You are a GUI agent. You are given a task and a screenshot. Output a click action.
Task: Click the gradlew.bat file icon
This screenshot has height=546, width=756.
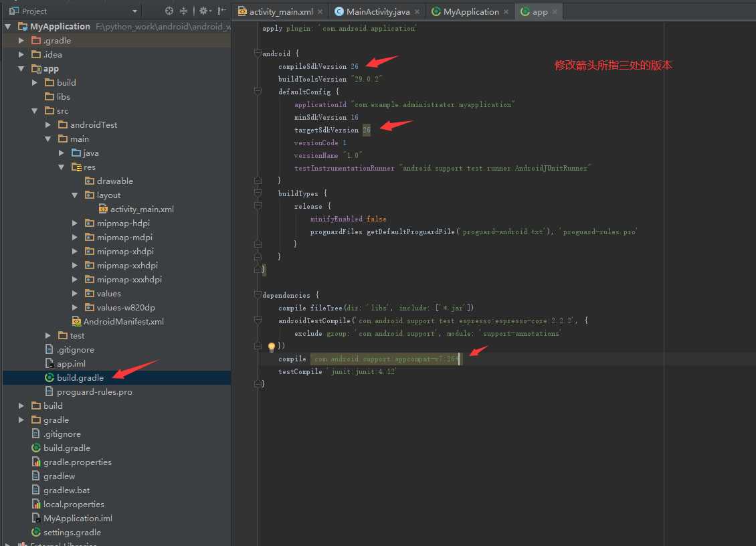click(x=35, y=490)
